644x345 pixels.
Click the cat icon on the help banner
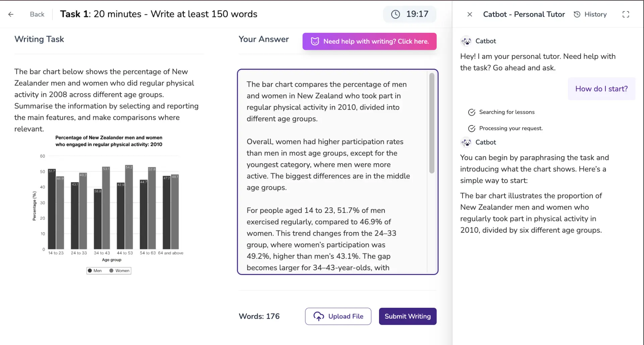(x=315, y=41)
